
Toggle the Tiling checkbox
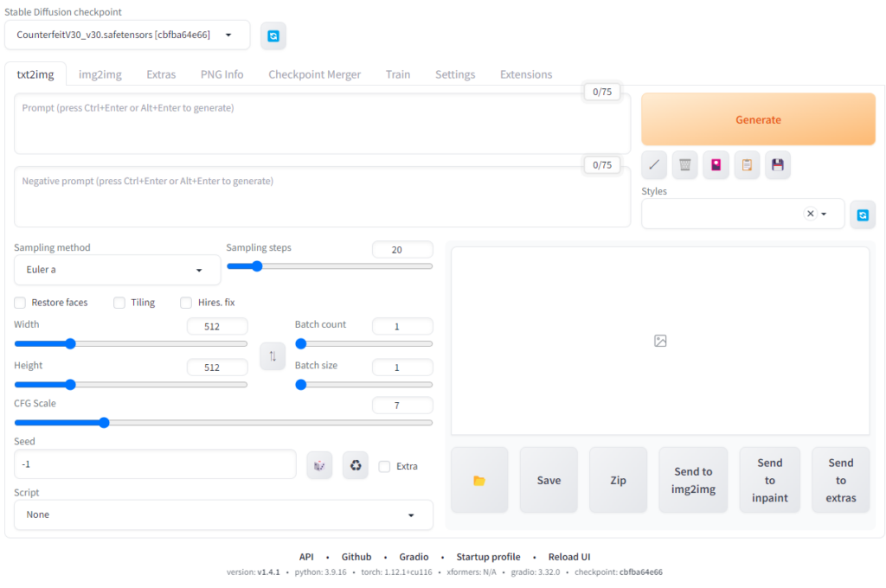(119, 303)
